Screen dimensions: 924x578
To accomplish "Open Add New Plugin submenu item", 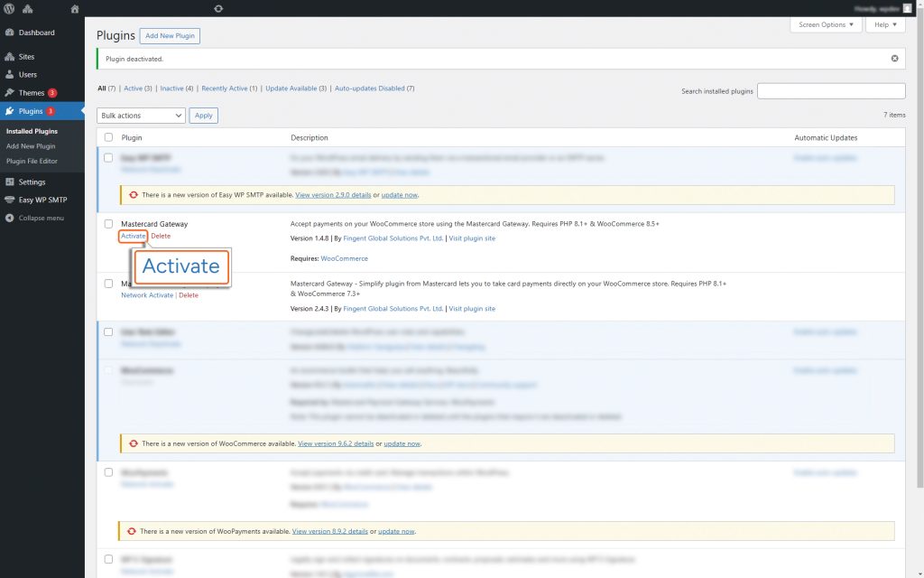I will (31, 146).
